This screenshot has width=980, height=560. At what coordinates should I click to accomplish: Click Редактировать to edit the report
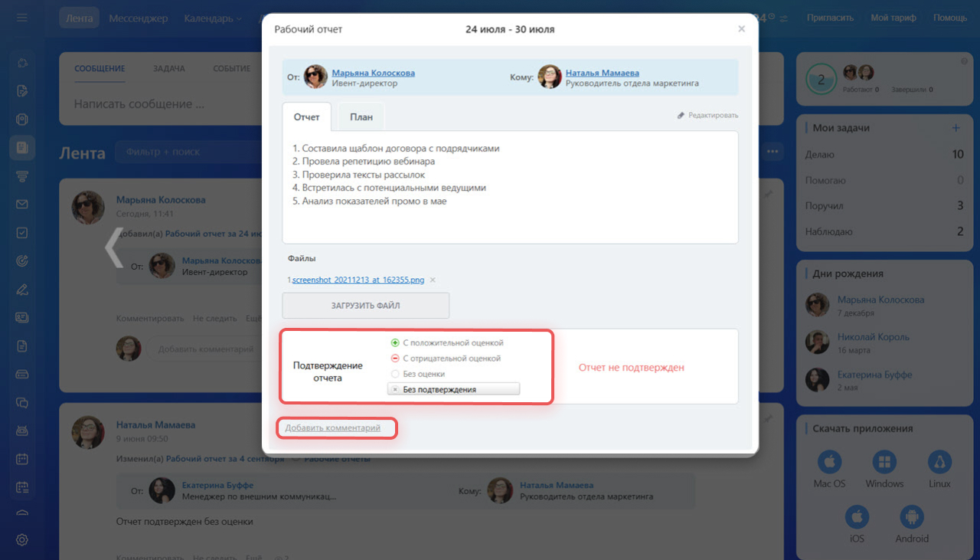coord(708,115)
